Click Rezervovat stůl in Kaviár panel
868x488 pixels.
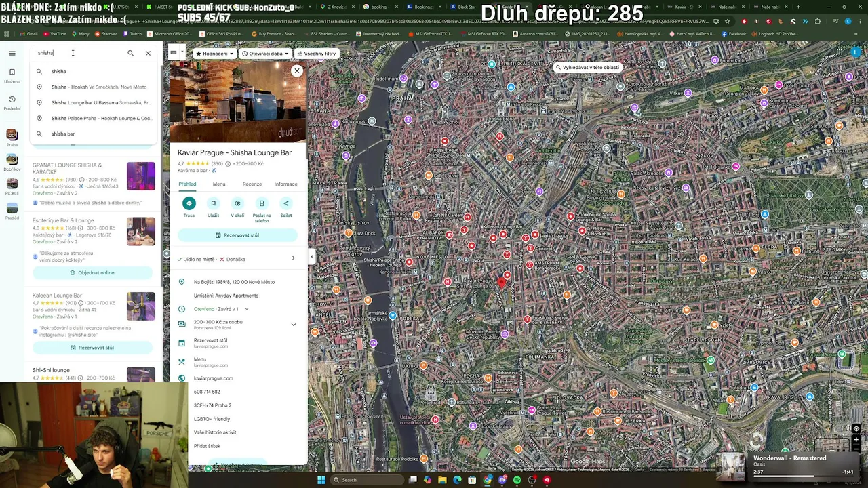click(x=237, y=235)
